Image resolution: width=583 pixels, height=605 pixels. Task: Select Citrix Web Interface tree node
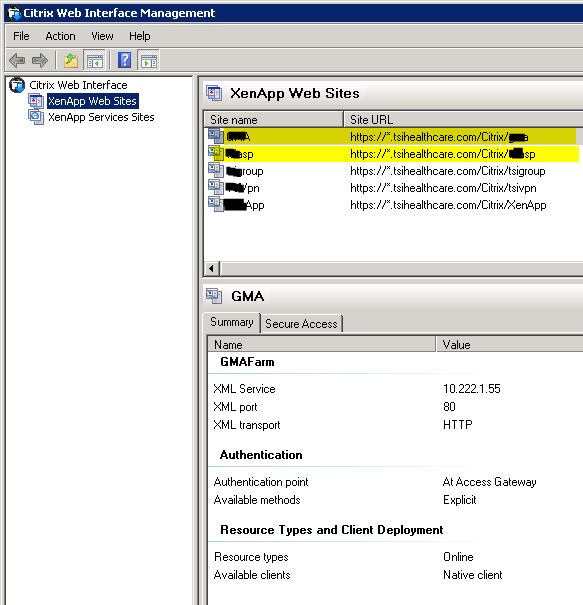click(78, 85)
